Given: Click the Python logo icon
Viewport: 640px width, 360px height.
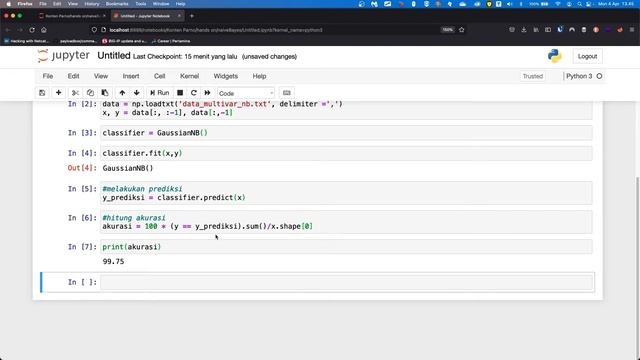Looking at the screenshot, I should (x=555, y=56).
